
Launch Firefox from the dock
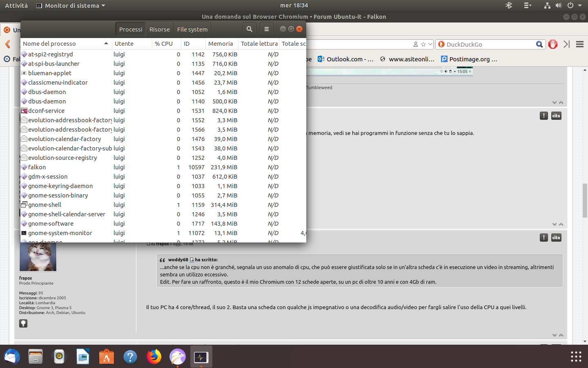tap(154, 357)
